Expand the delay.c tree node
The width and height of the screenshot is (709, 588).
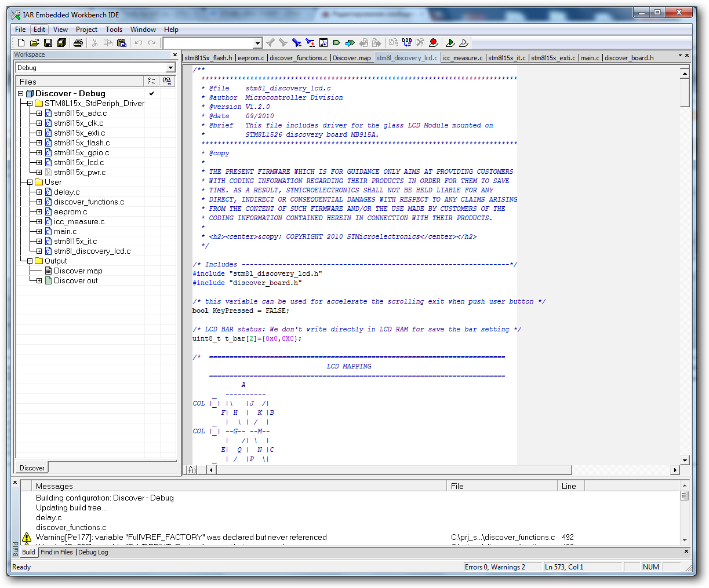tap(39, 192)
